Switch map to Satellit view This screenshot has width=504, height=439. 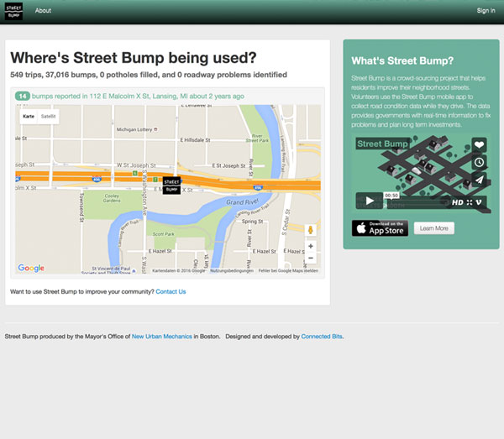[48, 116]
